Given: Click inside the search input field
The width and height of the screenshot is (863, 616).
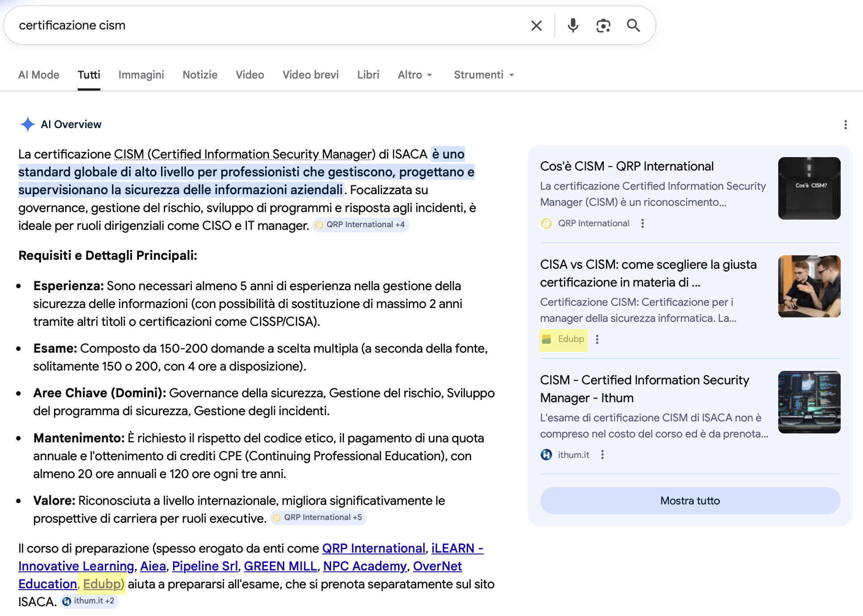Looking at the screenshot, I should coord(268,25).
